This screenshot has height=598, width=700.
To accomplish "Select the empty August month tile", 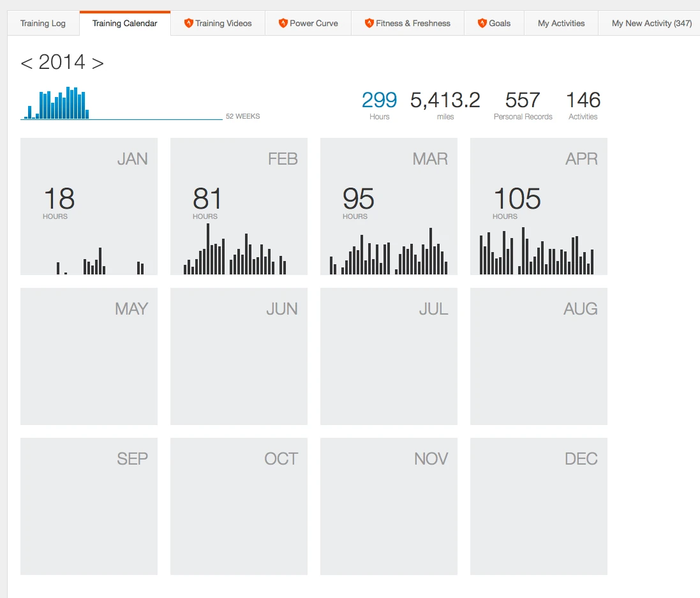I will click(x=539, y=356).
